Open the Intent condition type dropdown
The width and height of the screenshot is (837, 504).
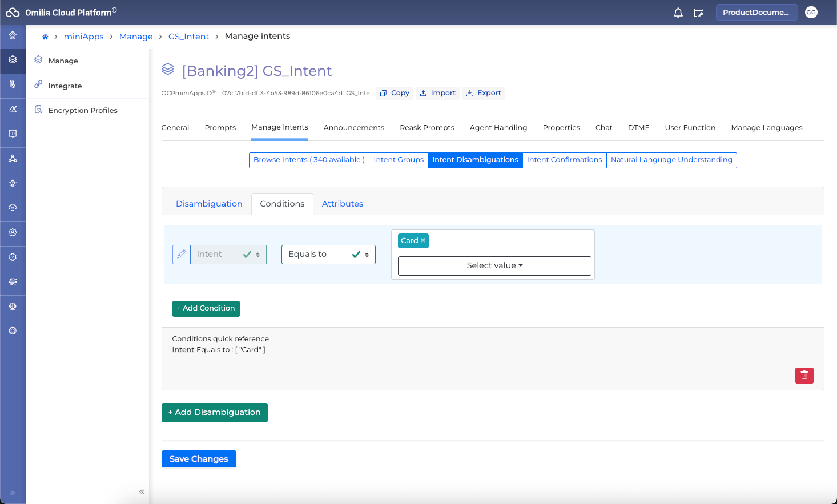pyautogui.click(x=228, y=255)
